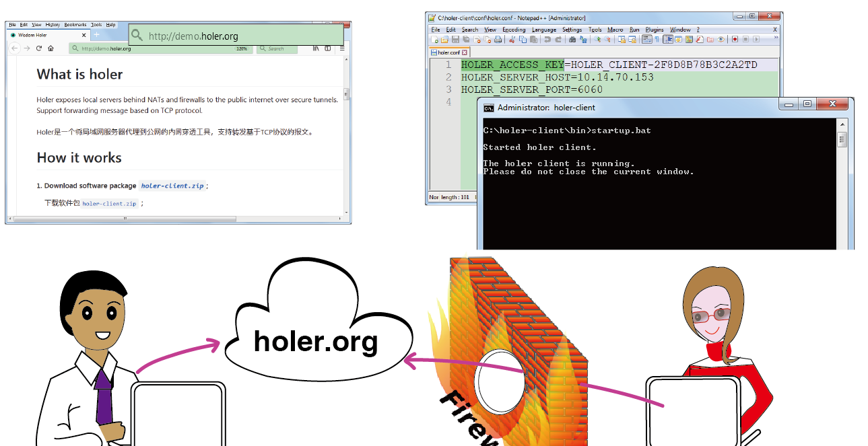Viewport: 868px width, 446px height.
Task: Click Firefox Back arrow button
Action: [x=14, y=48]
